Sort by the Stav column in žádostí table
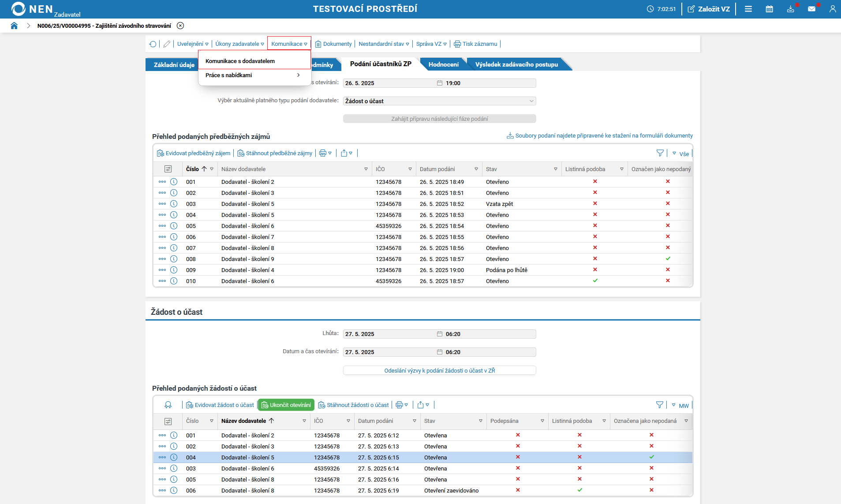The height and width of the screenshot is (504, 841). coord(430,421)
